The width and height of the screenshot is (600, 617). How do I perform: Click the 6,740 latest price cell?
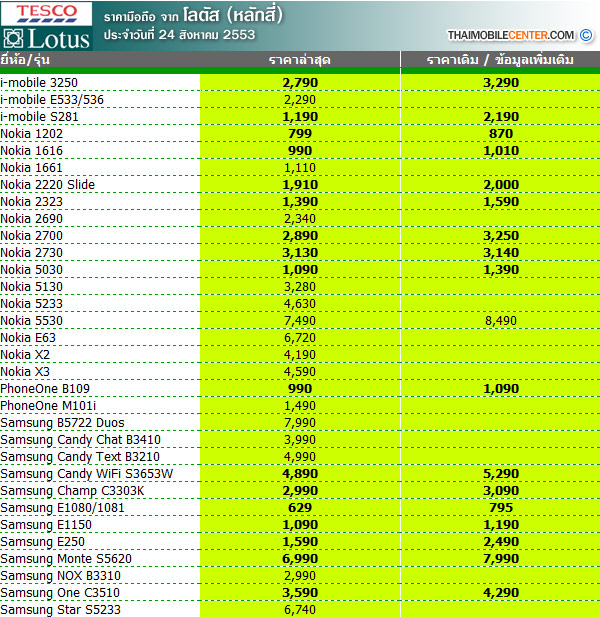point(300,610)
